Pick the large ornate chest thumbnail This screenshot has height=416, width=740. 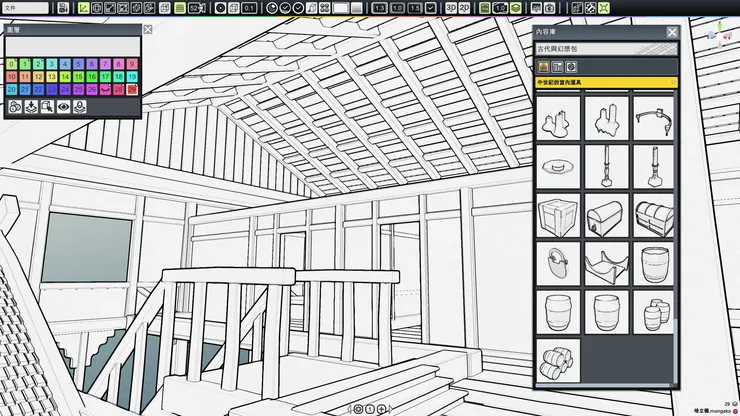654,216
